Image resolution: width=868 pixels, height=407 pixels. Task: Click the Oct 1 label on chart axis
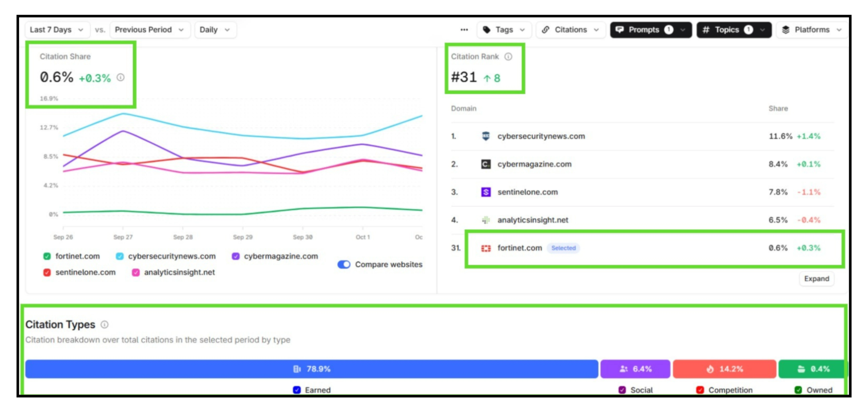click(362, 237)
